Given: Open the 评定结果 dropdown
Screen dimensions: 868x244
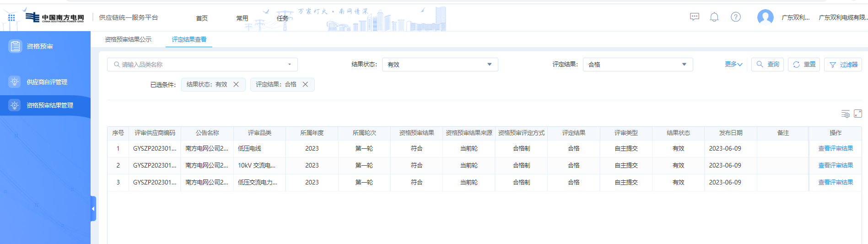Looking at the screenshot, I should [x=637, y=65].
